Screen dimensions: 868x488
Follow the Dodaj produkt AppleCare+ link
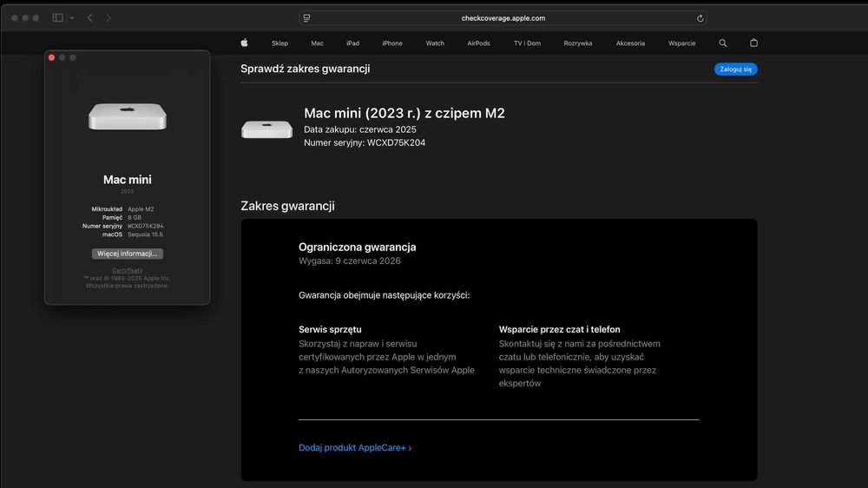pyautogui.click(x=355, y=447)
